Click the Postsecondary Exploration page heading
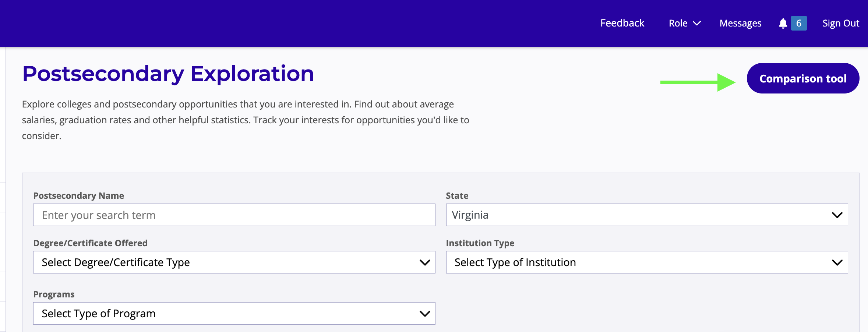This screenshot has height=332, width=868. pos(168,74)
